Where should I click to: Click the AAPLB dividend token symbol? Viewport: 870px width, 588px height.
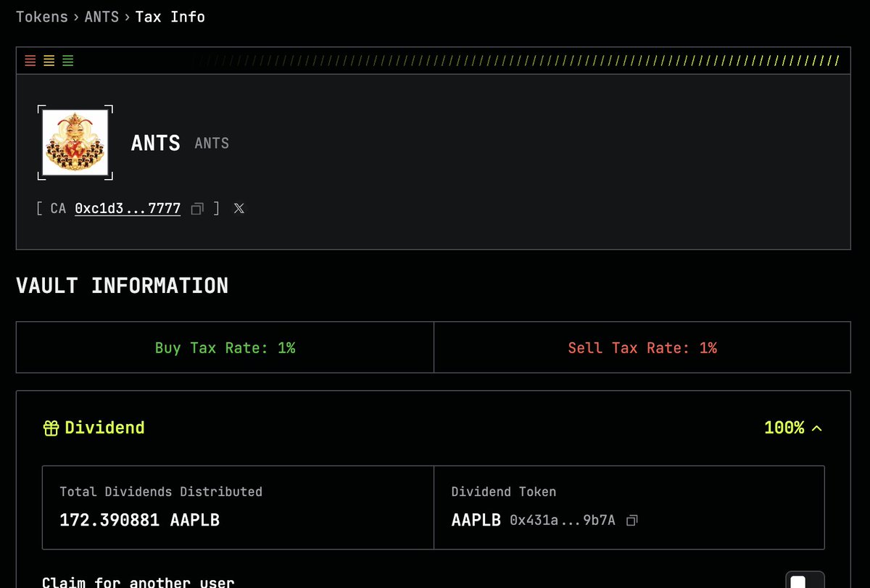click(x=476, y=520)
